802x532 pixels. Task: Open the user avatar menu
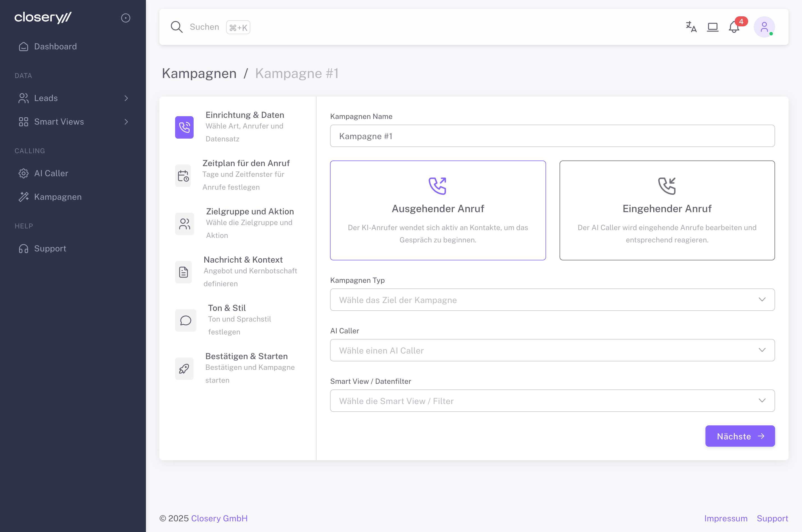764,27
